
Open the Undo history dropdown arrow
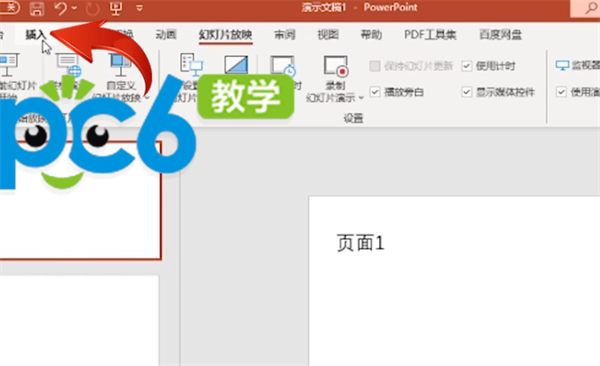pyautogui.click(x=74, y=8)
